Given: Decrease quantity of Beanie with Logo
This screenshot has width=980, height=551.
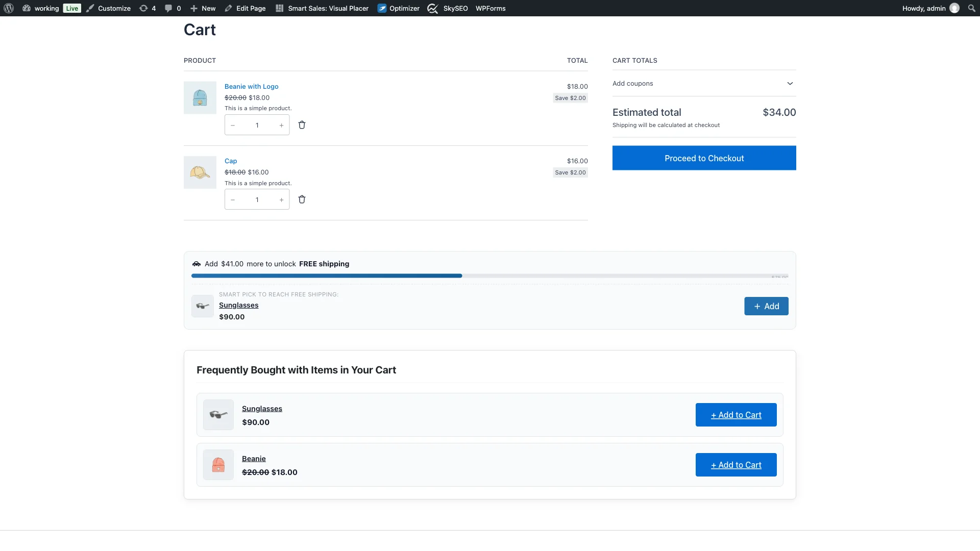Looking at the screenshot, I should click(x=233, y=126).
